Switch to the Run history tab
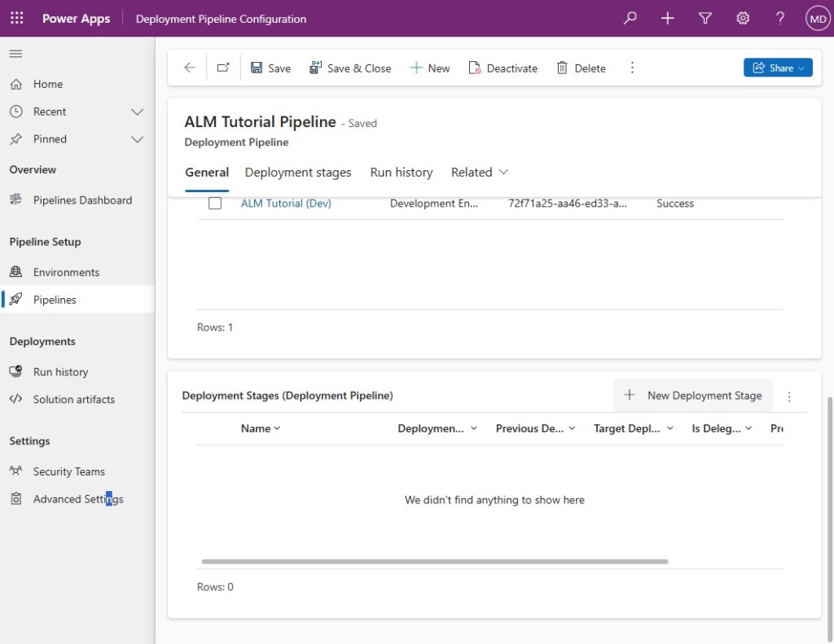834x644 pixels. point(402,173)
